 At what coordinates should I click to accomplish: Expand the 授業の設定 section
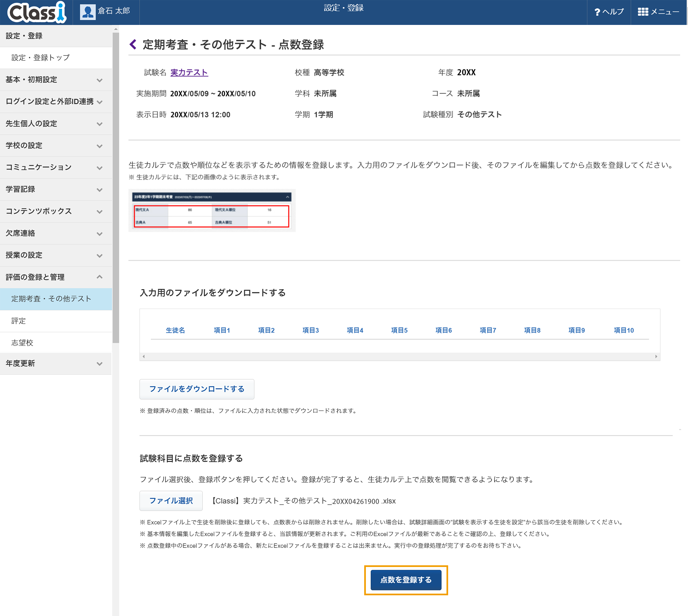(x=56, y=255)
